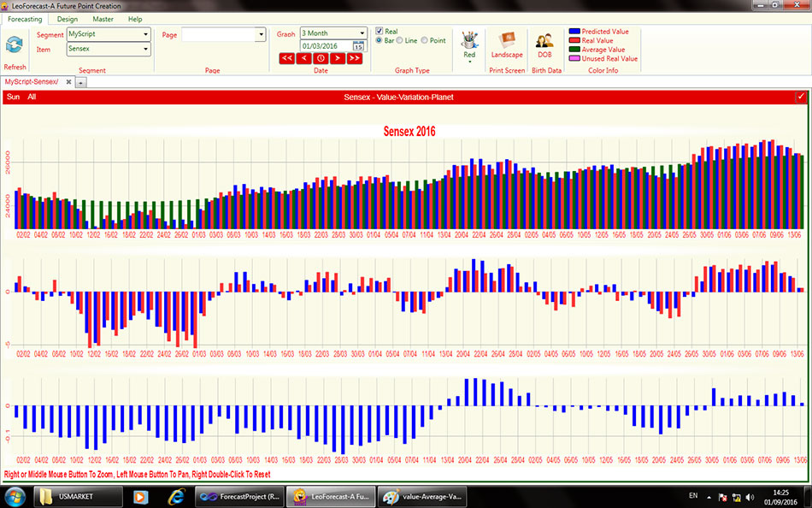
Task: Click the green Average Value color swatch
Action: [x=574, y=50]
